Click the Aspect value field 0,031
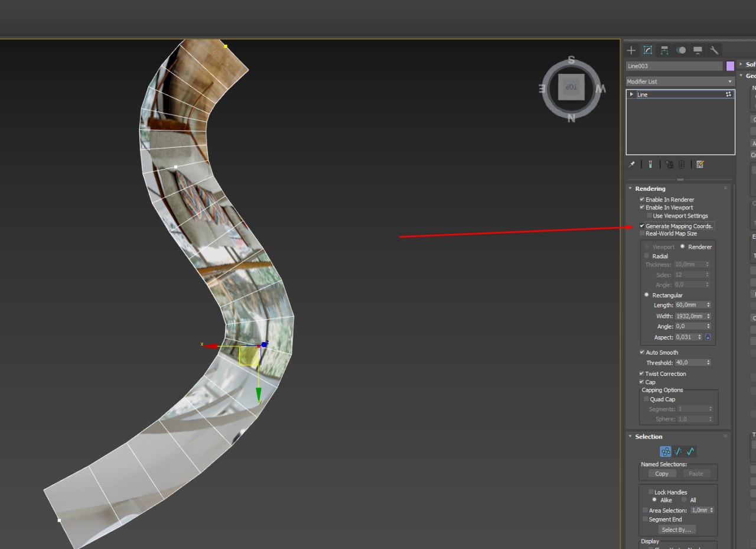756x549 pixels. [686, 337]
